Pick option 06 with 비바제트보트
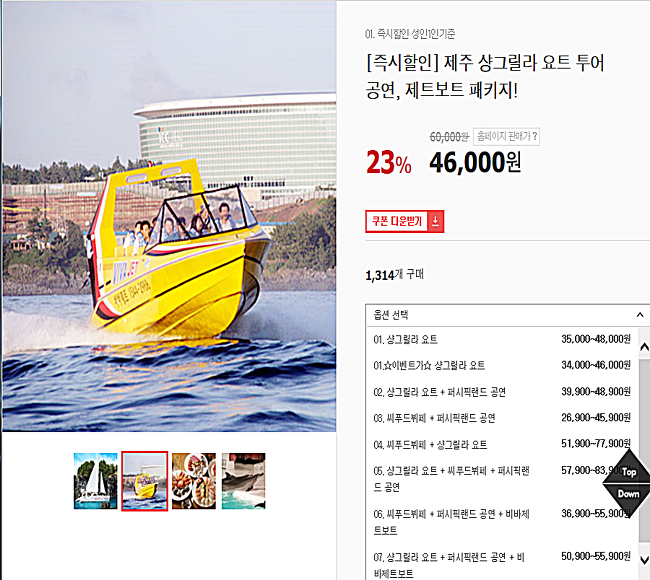 point(502,522)
